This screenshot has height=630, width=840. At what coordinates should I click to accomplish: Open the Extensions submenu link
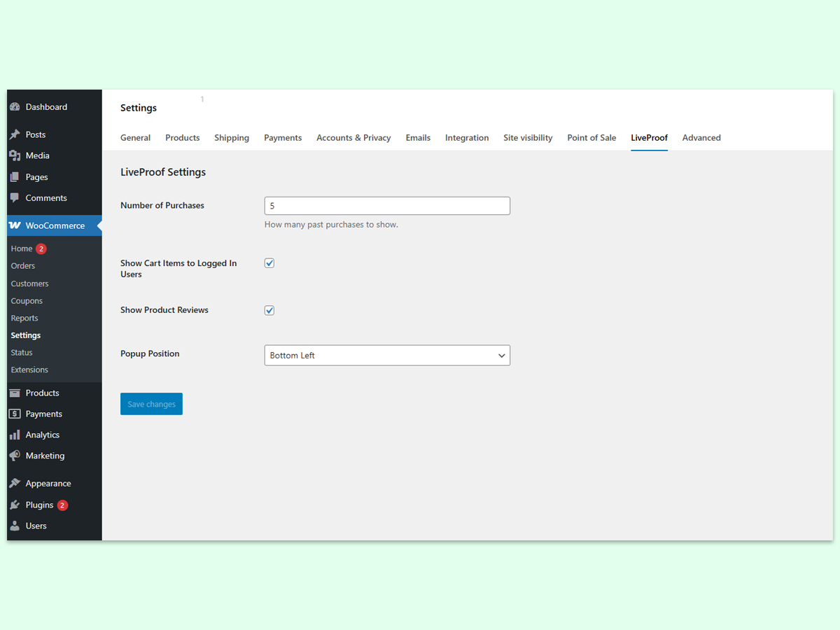point(29,370)
